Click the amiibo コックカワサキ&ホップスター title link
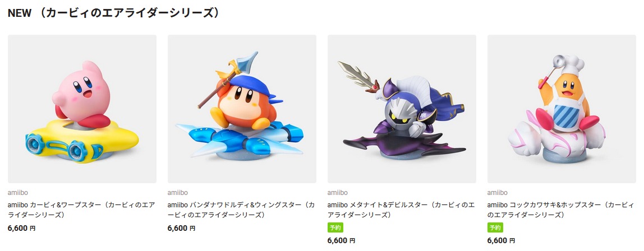Image resolution: width=644 pixels, height=251 pixels. click(560, 210)
